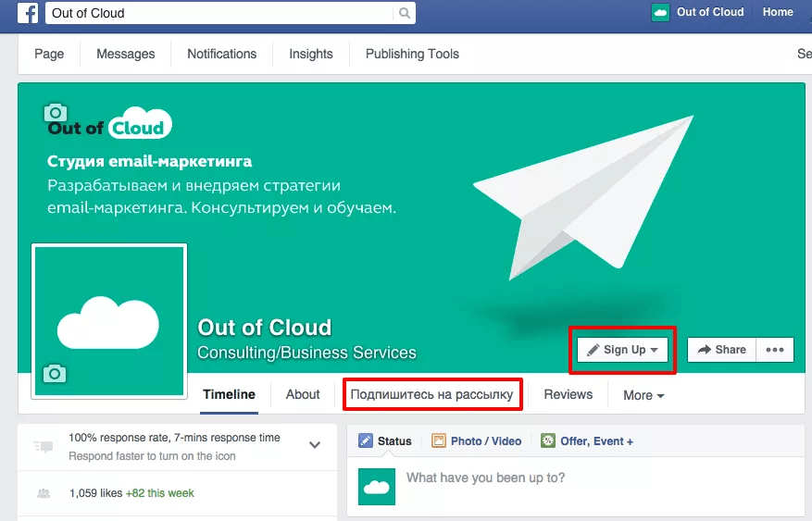Click Consulting/Business Services category text
The width and height of the screenshot is (812, 521).
click(306, 353)
